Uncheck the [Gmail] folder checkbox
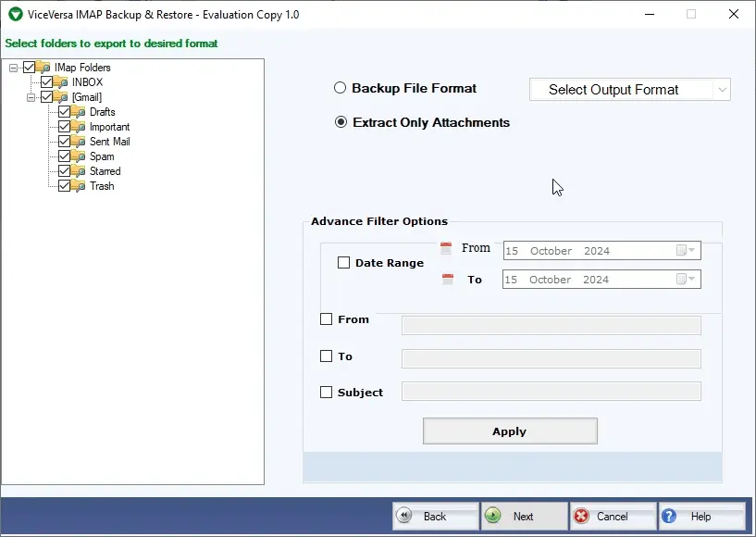Viewport: 756px width, 537px height. point(47,97)
